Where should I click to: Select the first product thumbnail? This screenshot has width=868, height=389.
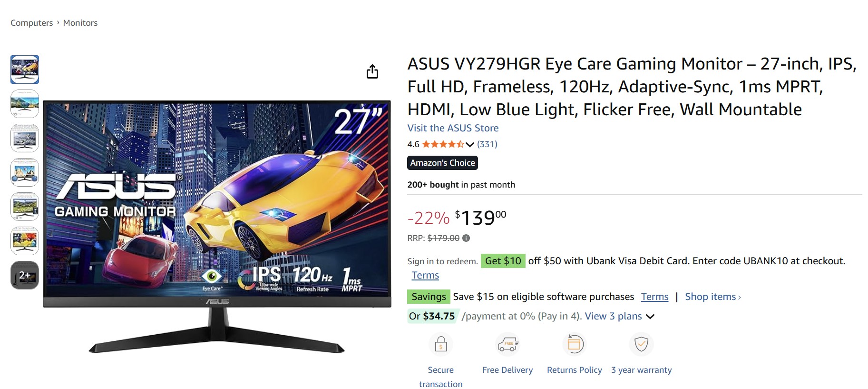pyautogui.click(x=25, y=70)
